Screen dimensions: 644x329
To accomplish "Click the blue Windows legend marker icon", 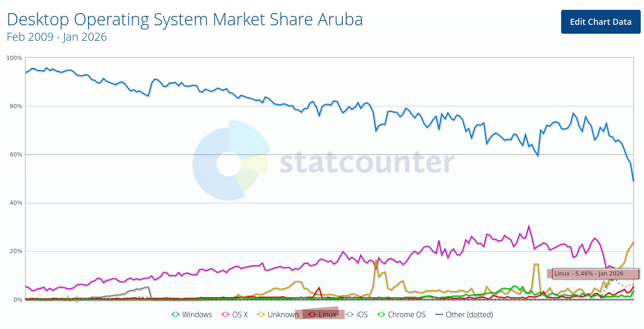I will click(176, 315).
